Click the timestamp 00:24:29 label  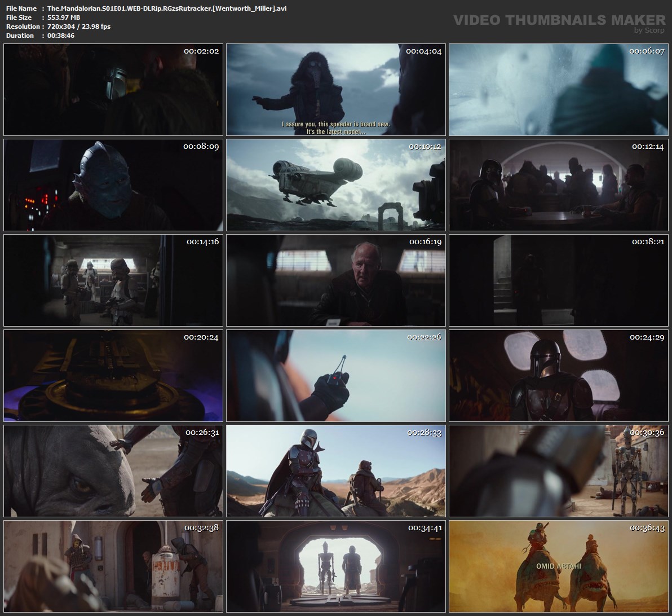tap(647, 337)
